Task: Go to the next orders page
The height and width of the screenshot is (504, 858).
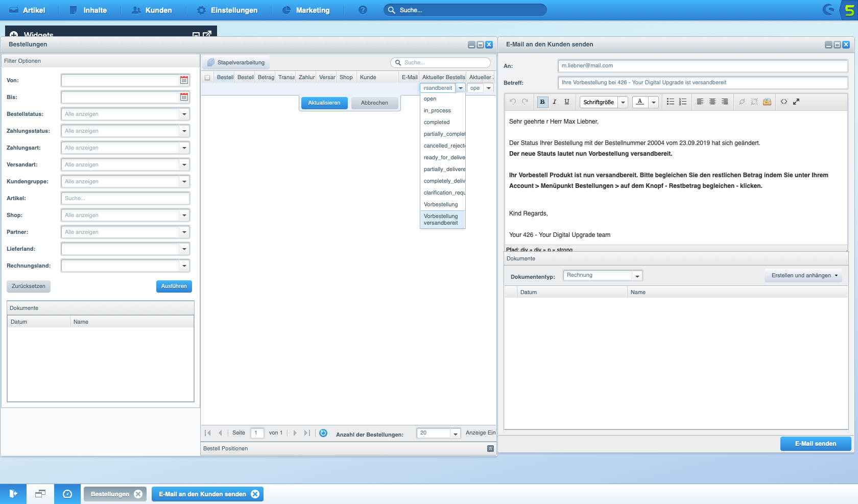Action: (x=295, y=433)
